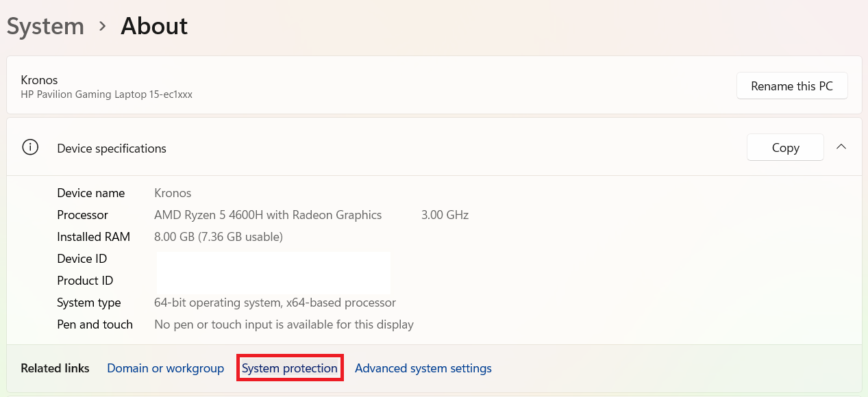Click the Device name value Kronos

[173, 193]
